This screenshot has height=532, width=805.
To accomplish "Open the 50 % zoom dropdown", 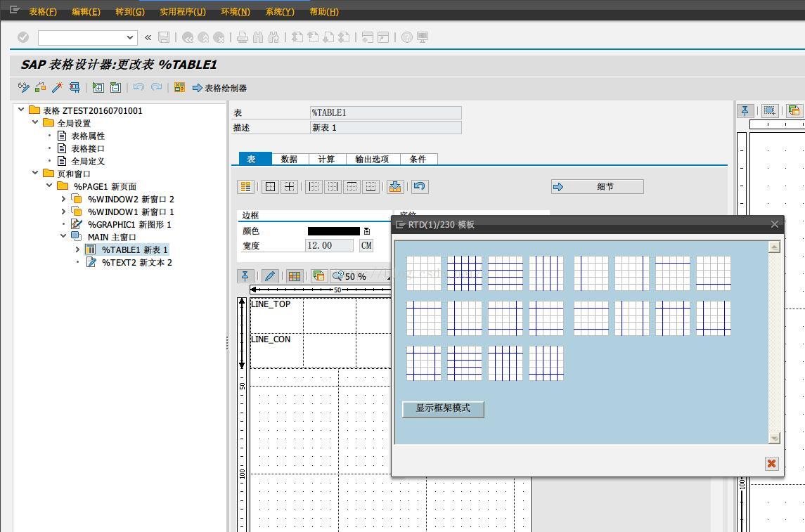I will click(360, 276).
